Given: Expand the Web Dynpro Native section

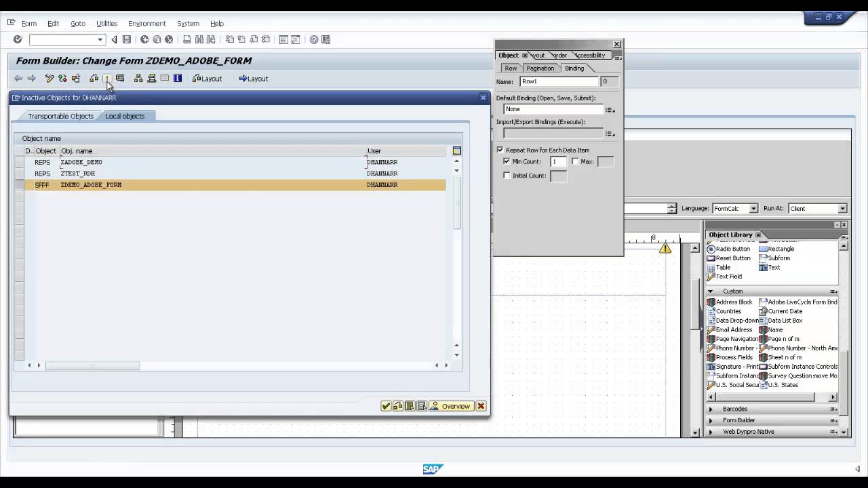Looking at the screenshot, I should click(711, 432).
